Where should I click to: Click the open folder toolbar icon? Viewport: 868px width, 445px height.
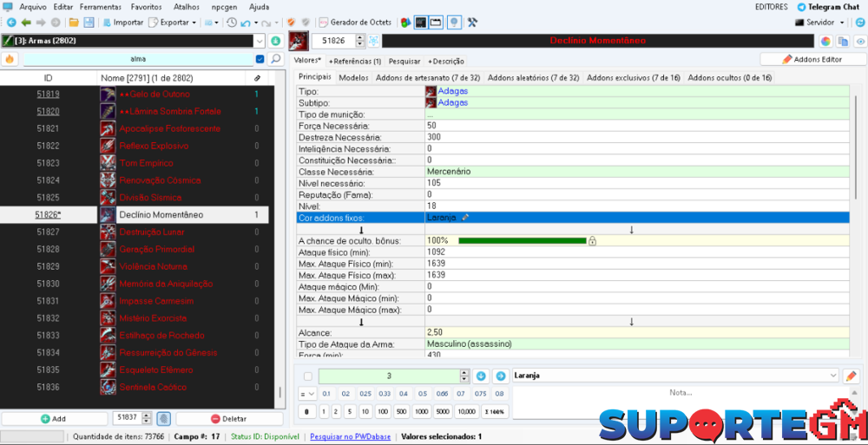coord(73,22)
